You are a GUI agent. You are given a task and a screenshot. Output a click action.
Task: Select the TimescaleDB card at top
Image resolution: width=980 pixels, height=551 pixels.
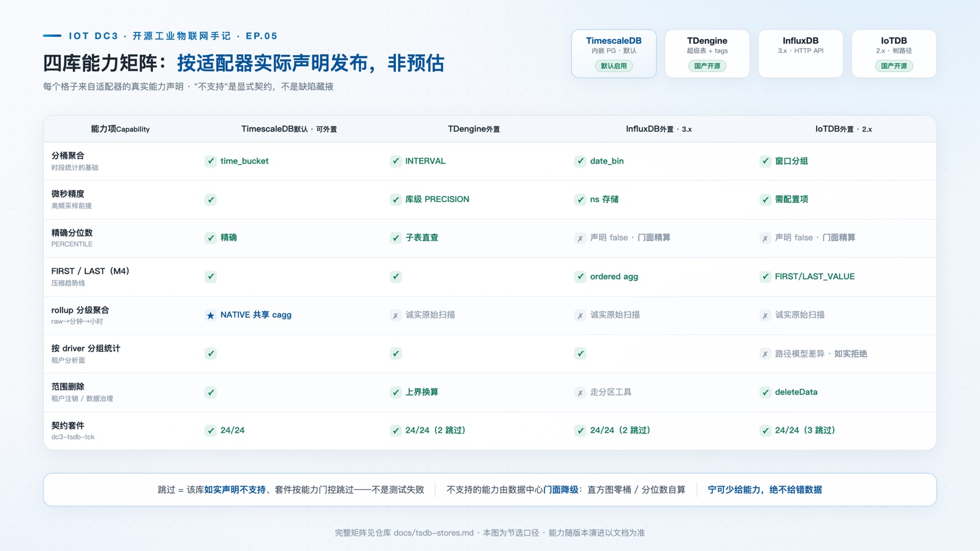pos(614,54)
